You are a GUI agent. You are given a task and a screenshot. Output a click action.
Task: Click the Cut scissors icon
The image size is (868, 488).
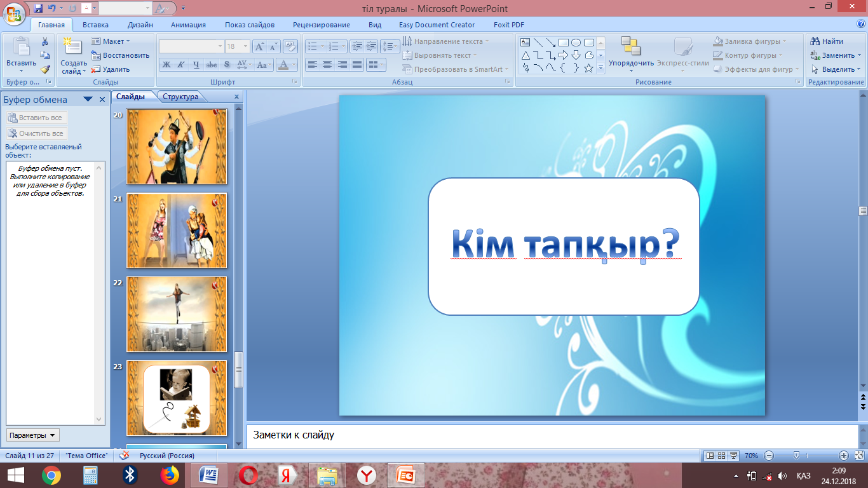[45, 42]
